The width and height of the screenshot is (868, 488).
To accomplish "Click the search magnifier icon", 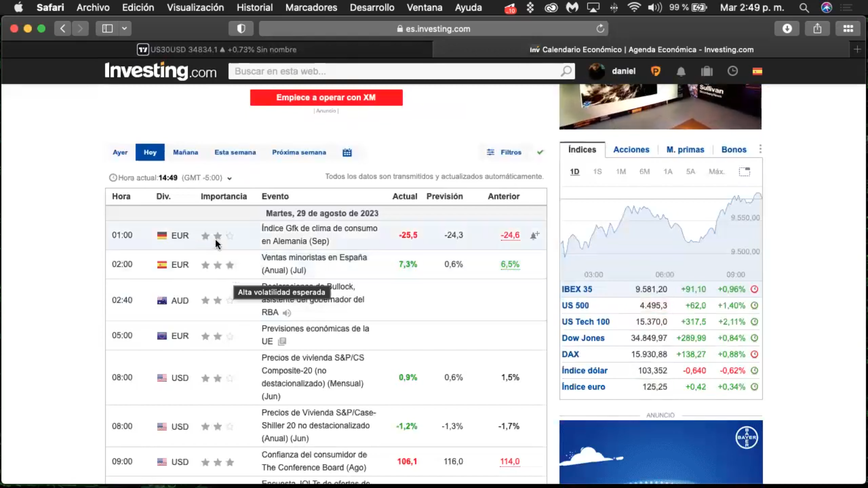I will pyautogui.click(x=566, y=71).
